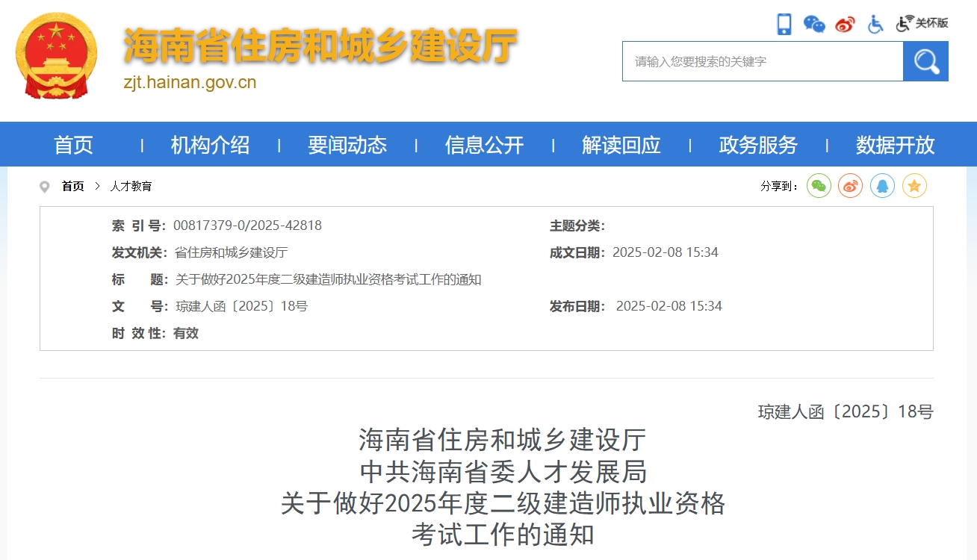This screenshot has height=560, width=977.
Task: Open the 首页 navigation menu item
Action: [x=73, y=145]
